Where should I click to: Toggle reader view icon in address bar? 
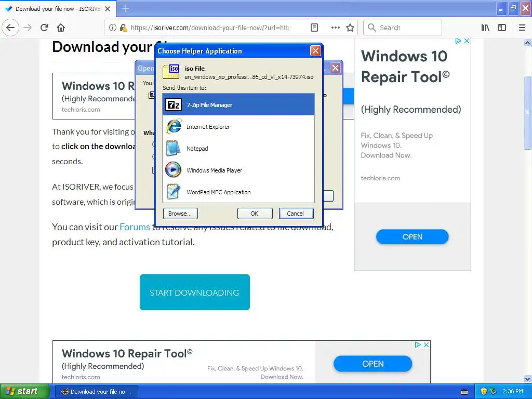point(314,28)
